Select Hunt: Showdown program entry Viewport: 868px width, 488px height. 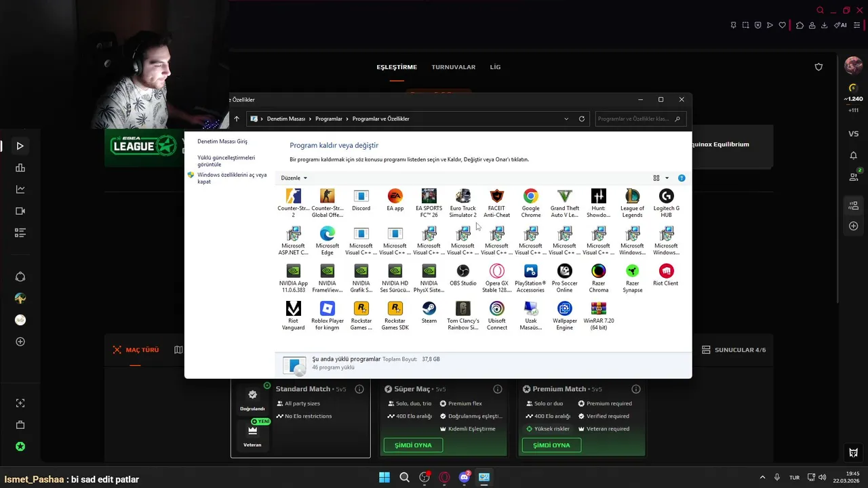[598, 203]
